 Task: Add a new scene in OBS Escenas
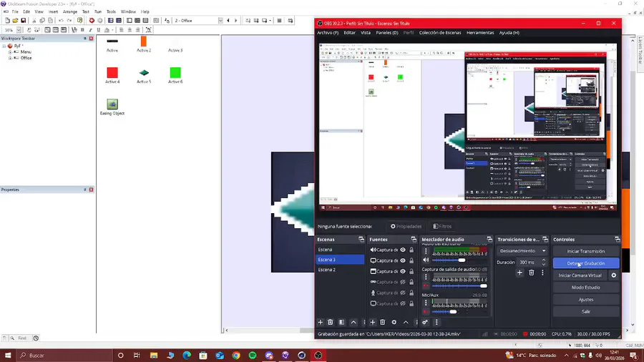point(321,323)
